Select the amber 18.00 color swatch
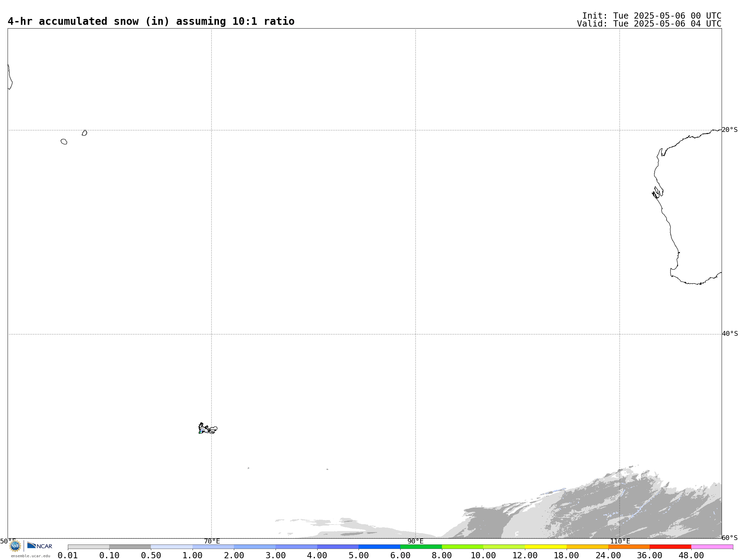 (x=587, y=547)
